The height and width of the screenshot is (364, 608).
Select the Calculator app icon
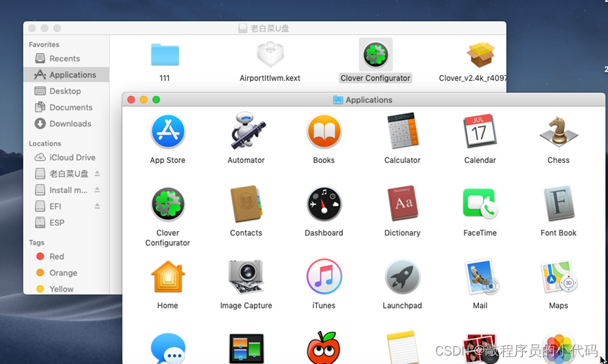[403, 131]
